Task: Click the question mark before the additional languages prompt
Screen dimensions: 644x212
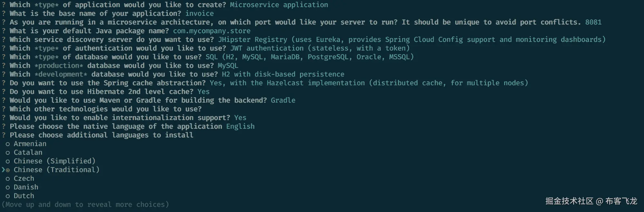Action: [x=4, y=135]
